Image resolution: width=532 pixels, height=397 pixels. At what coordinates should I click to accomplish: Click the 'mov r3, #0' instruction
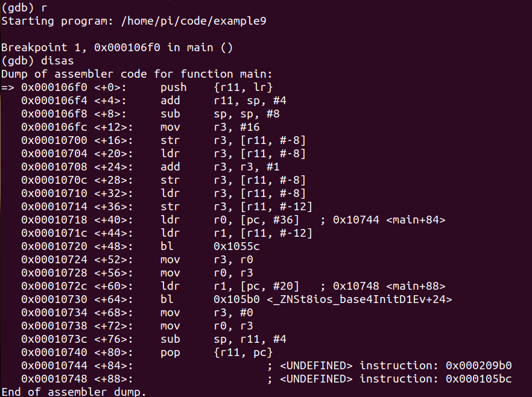point(206,313)
